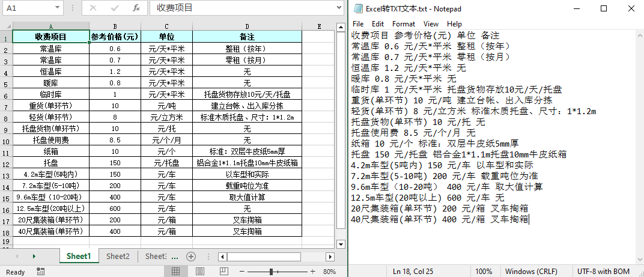Click Notepad line 托盘使用费 8.5 元/个/月 无
Image resolution: width=644 pixels, height=277 pixels.
coord(413,133)
